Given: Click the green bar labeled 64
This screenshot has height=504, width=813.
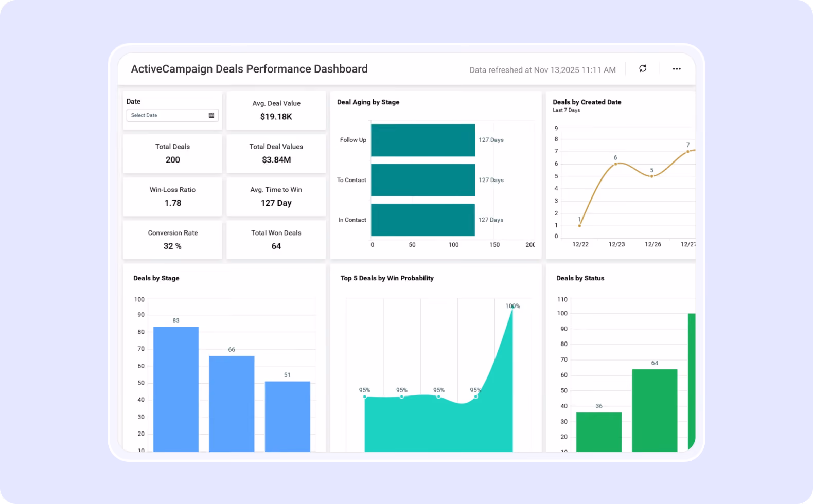Looking at the screenshot, I should point(655,410).
